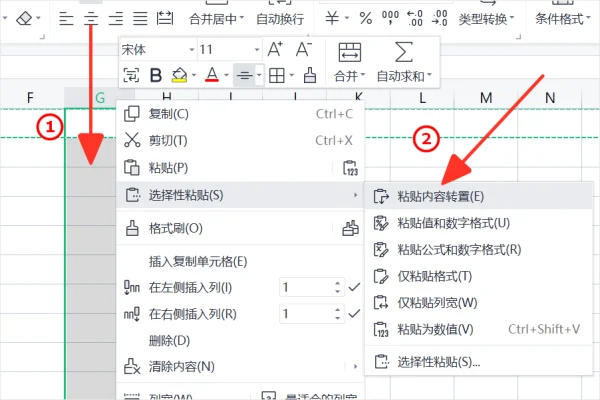Toggle 自动换行 wrap text
Viewport: 600px width, 400px height.
pyautogui.click(x=280, y=19)
